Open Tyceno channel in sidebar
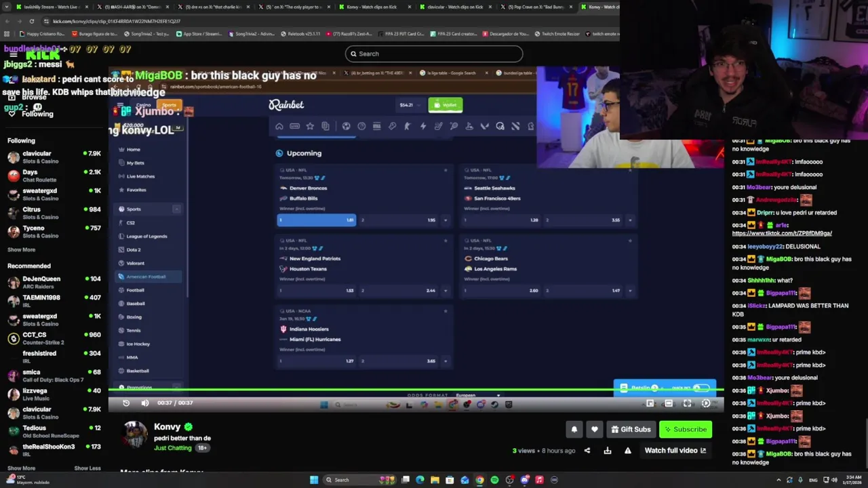 (x=54, y=232)
